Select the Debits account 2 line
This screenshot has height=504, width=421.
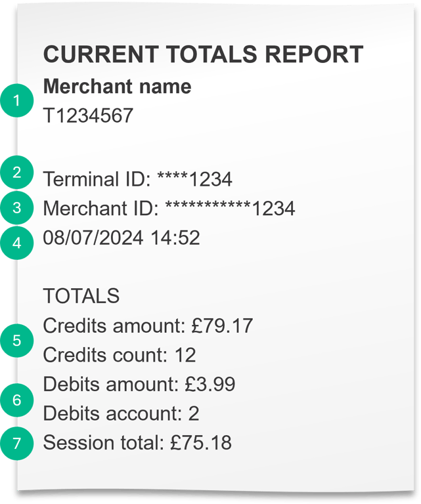(x=122, y=413)
